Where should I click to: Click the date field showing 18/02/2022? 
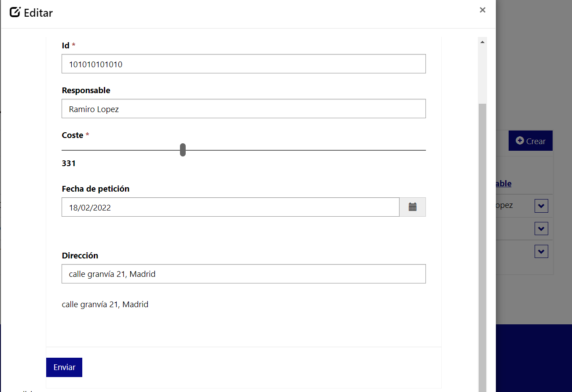(x=230, y=207)
